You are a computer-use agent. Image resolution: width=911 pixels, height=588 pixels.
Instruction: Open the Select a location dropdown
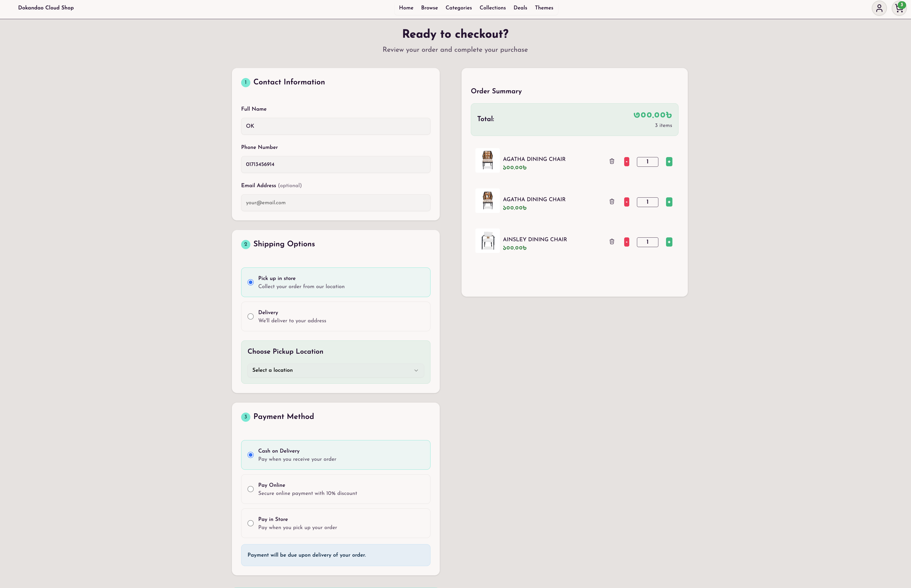pyautogui.click(x=336, y=370)
